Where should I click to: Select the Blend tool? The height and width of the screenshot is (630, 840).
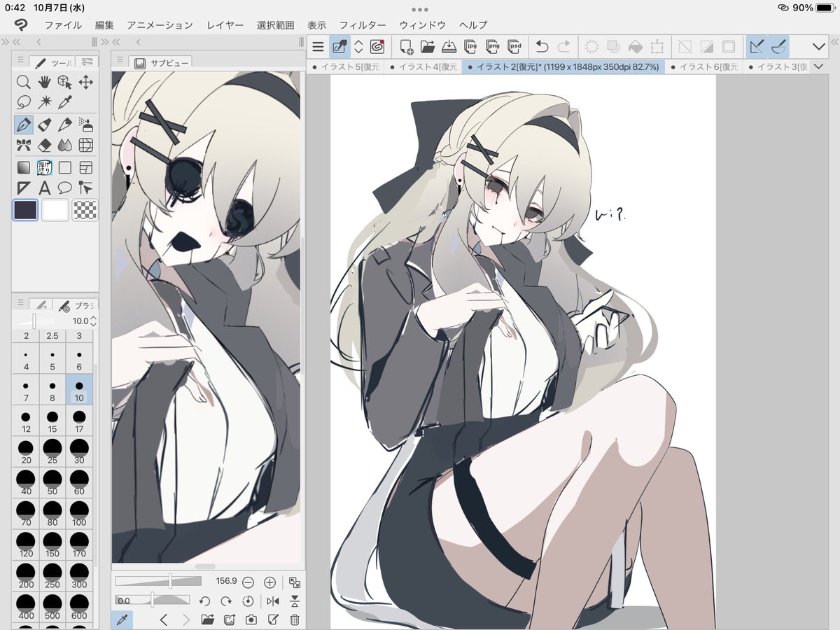pos(65,146)
